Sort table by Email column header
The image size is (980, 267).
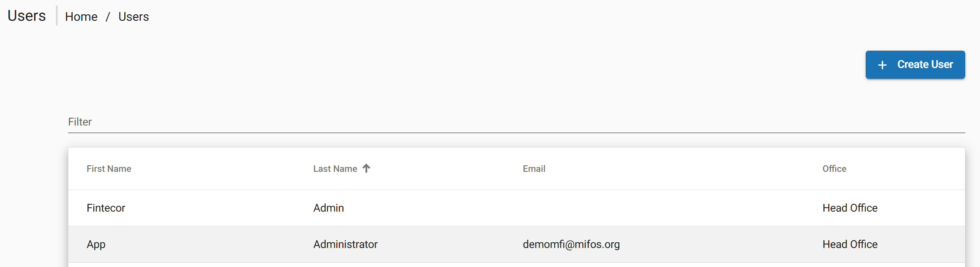pos(534,169)
